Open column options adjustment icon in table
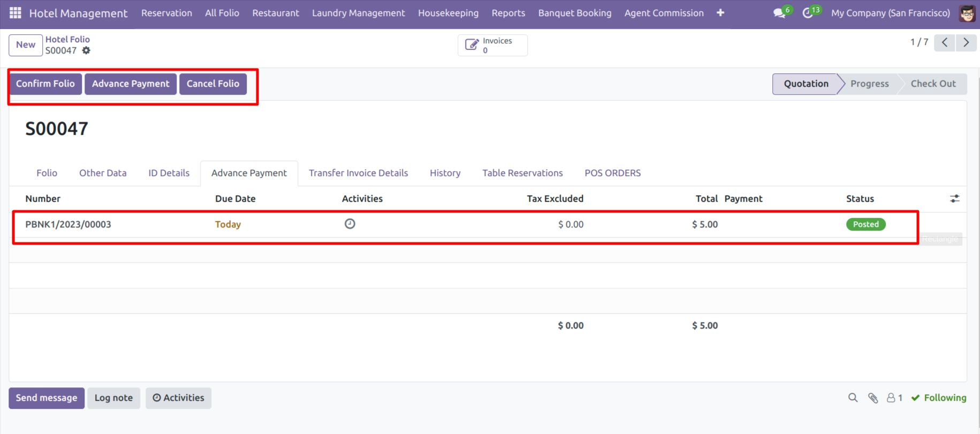980x434 pixels. (954, 199)
